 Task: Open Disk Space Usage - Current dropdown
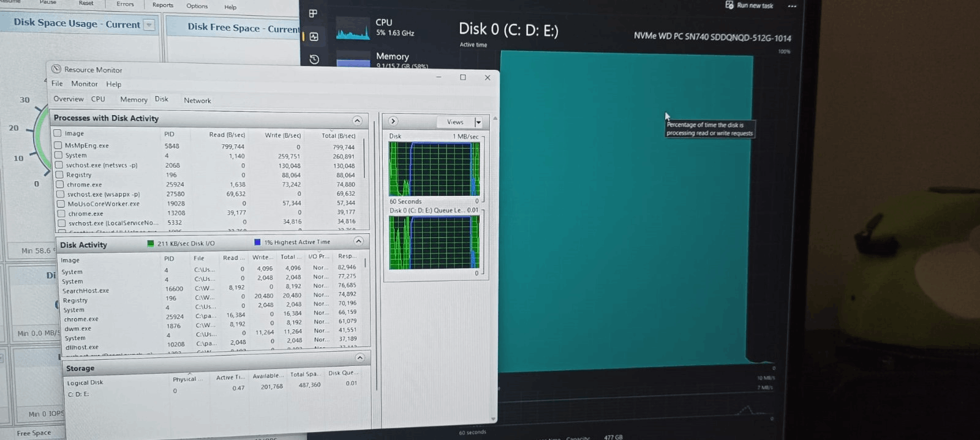pyautogui.click(x=149, y=25)
